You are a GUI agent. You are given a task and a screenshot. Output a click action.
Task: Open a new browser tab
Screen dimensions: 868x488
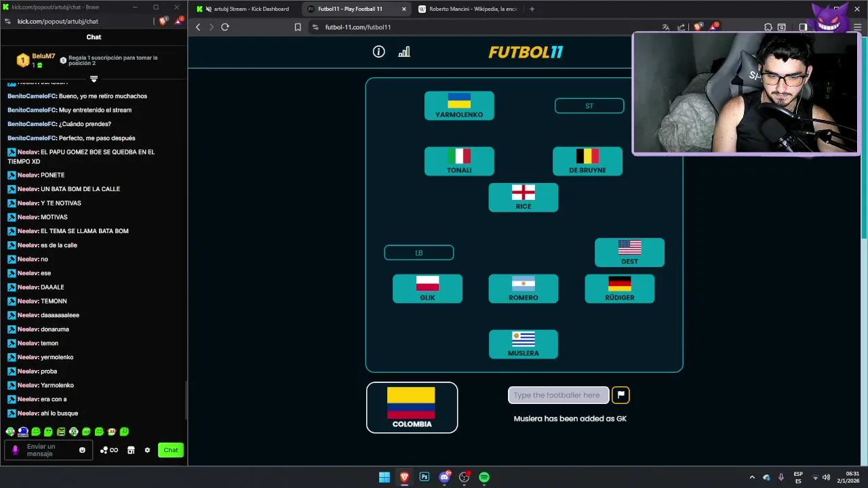click(x=532, y=9)
